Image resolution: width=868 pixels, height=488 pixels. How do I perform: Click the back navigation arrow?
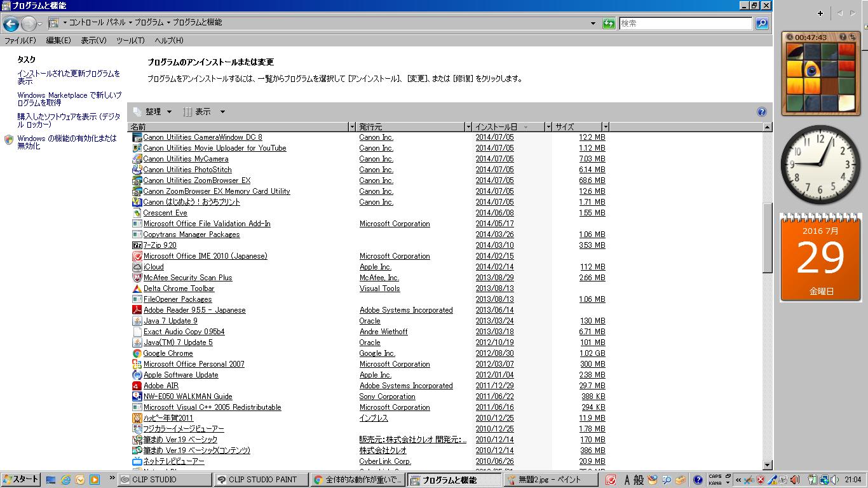pyautogui.click(x=11, y=24)
